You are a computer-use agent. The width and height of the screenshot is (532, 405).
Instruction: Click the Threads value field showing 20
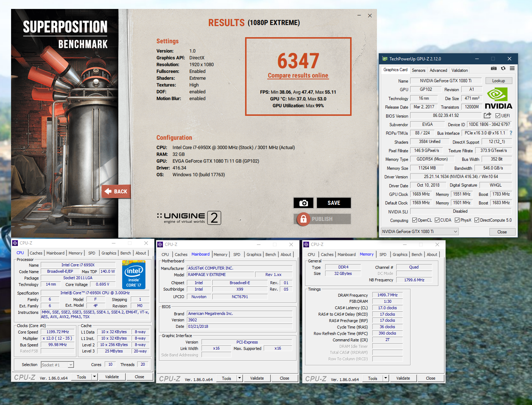pos(143,365)
